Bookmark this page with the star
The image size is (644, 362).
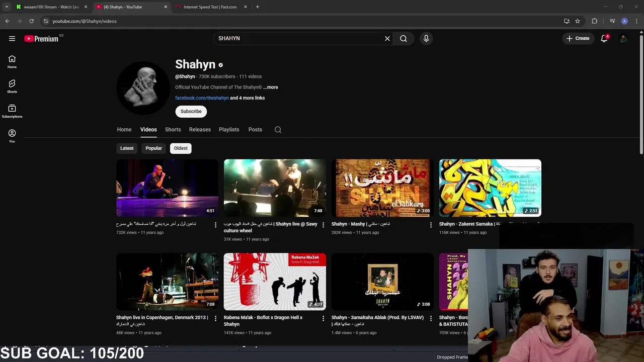click(578, 21)
